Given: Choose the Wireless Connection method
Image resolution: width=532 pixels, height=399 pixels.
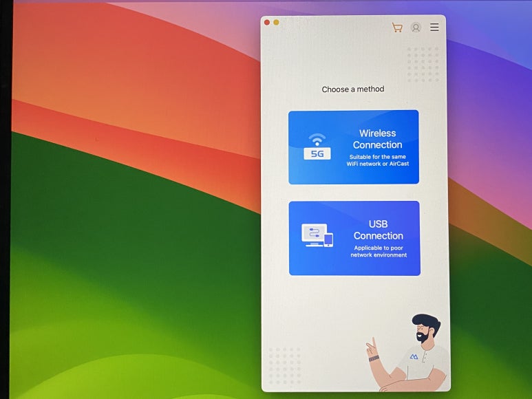Looking at the screenshot, I should point(354,147).
